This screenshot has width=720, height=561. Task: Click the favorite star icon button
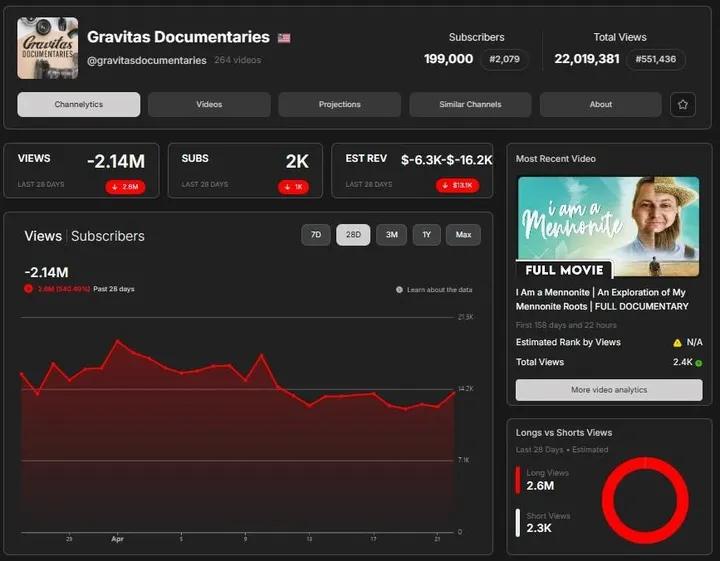(x=682, y=105)
